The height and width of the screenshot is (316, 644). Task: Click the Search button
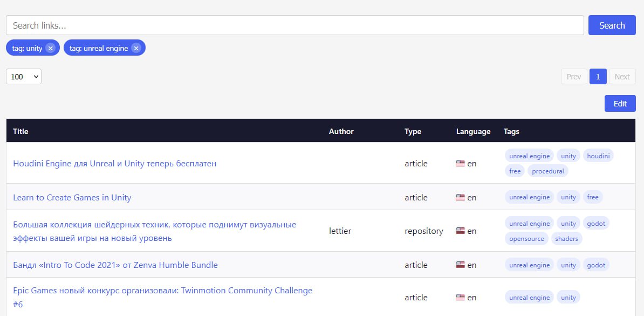point(612,25)
